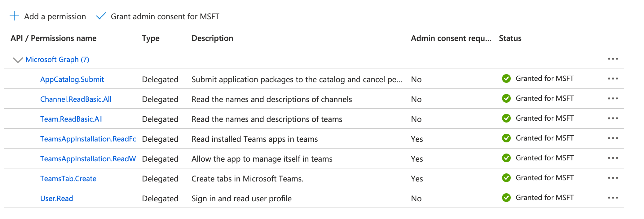Screen dimensions: 644x219
Task: Open the ellipsis menu for Channel.ReadBasic.All
Action: pos(613,99)
